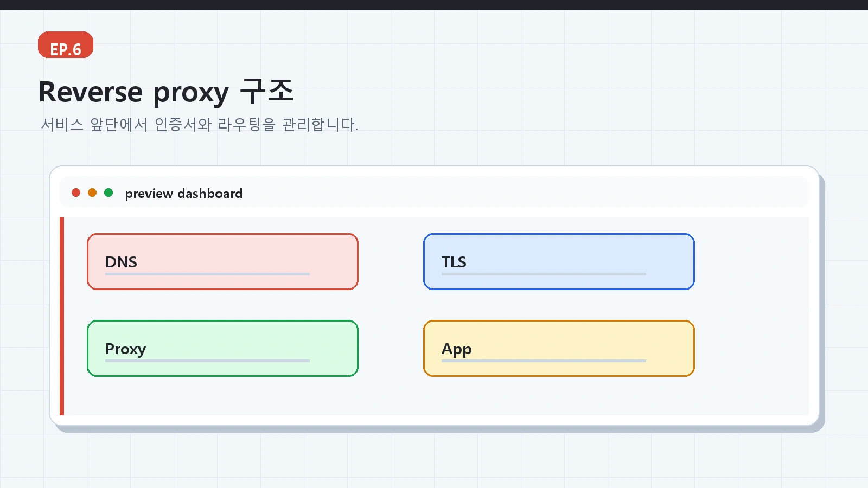Click the red vertical accent bar
Viewport: 868px width, 488px height.
point(62,316)
